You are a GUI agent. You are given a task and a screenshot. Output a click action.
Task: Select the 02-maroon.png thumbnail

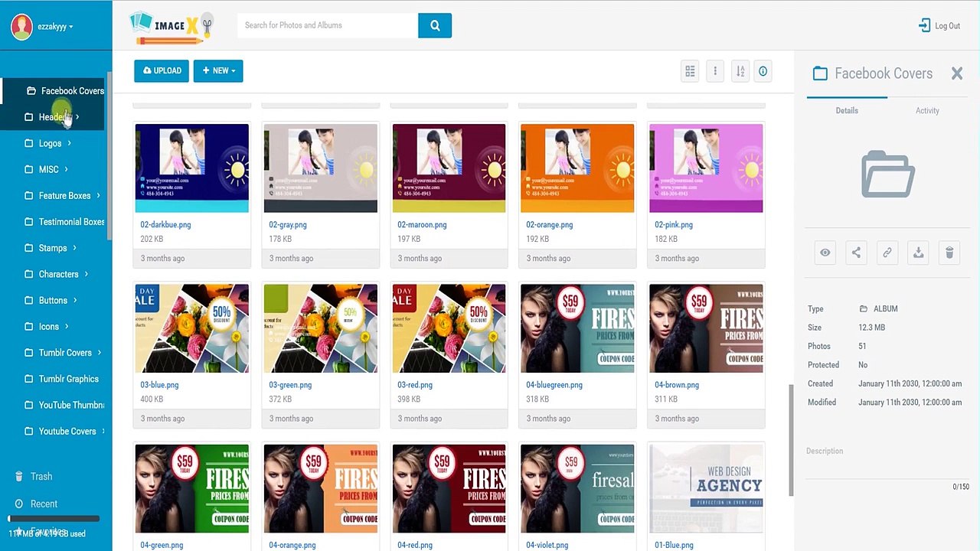point(449,168)
